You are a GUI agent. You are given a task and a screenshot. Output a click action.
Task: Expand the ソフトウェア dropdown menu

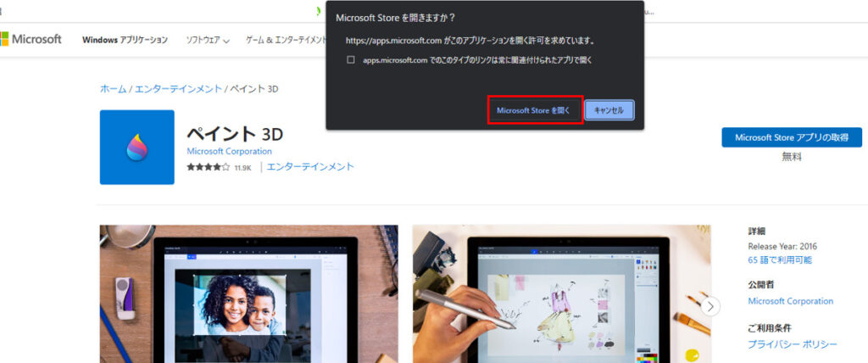tap(208, 40)
